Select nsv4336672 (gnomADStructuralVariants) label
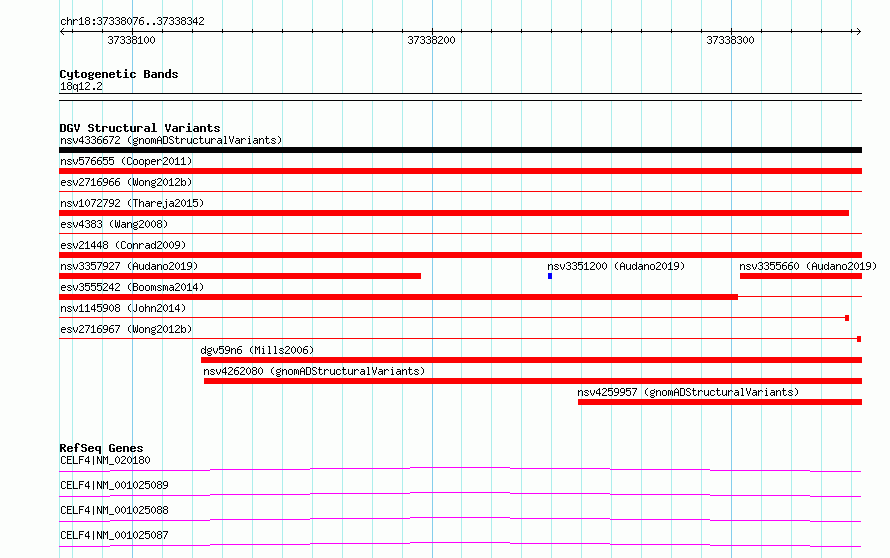This screenshot has width=890, height=558. [x=171, y=140]
